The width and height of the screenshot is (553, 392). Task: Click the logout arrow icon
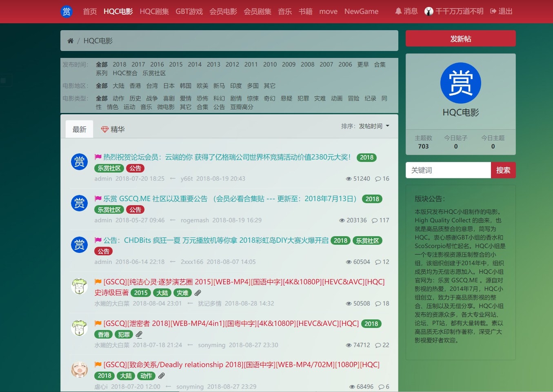tap(493, 11)
